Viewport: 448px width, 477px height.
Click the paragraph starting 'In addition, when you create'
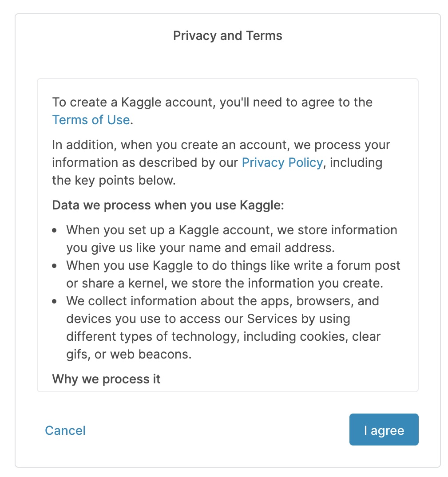[x=221, y=145]
